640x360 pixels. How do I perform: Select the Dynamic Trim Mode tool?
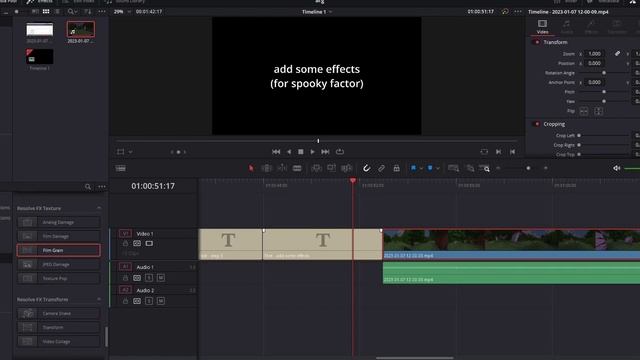pos(282,168)
